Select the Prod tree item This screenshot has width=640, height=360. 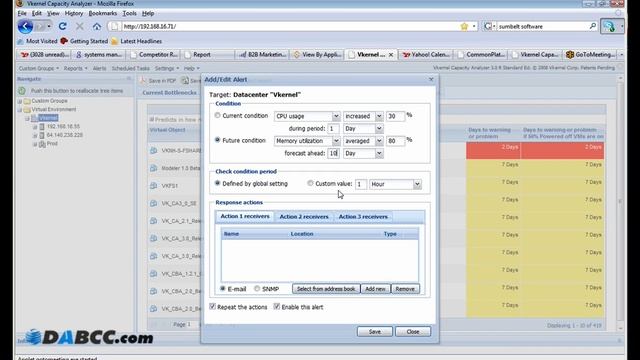(x=52, y=144)
